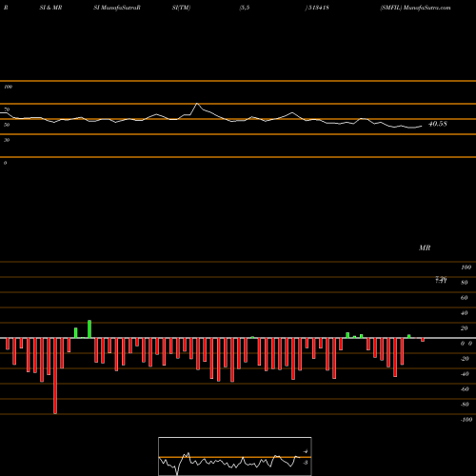
Task: Click the 40 label on MR axis
Action: point(465,313)
